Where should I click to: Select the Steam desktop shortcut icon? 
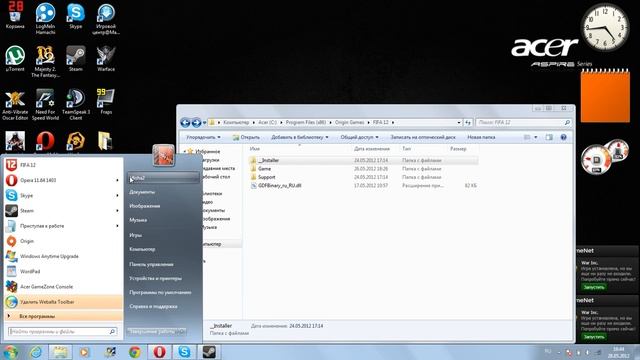pyautogui.click(x=76, y=59)
